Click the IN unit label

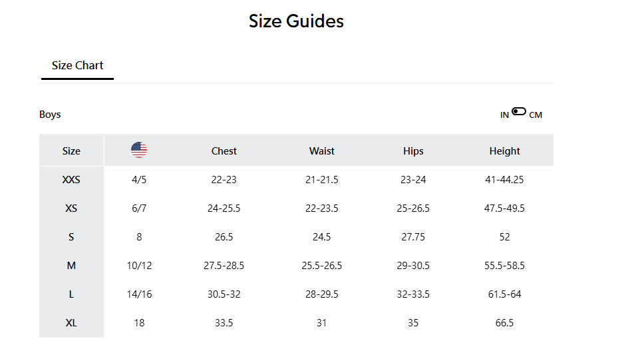(x=504, y=115)
